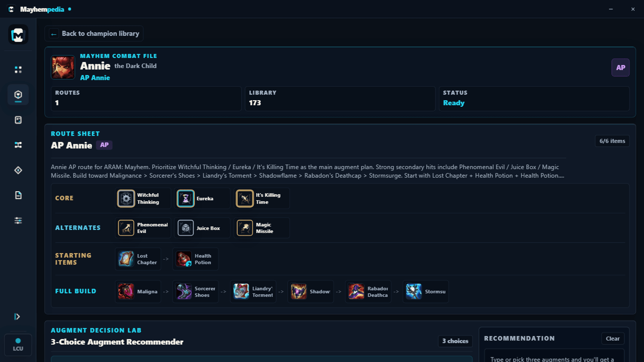
Task: Select the Magic Missile augment icon
Action: (x=244, y=228)
